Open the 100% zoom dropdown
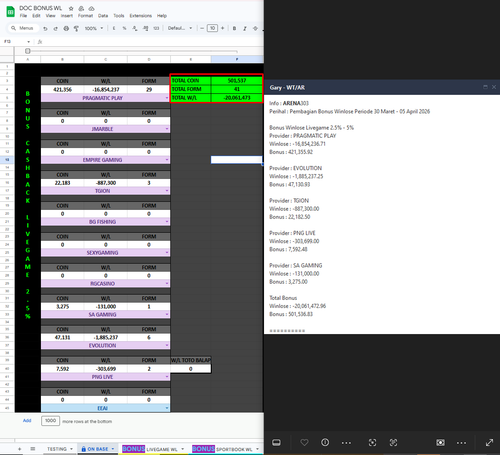 coord(94,28)
